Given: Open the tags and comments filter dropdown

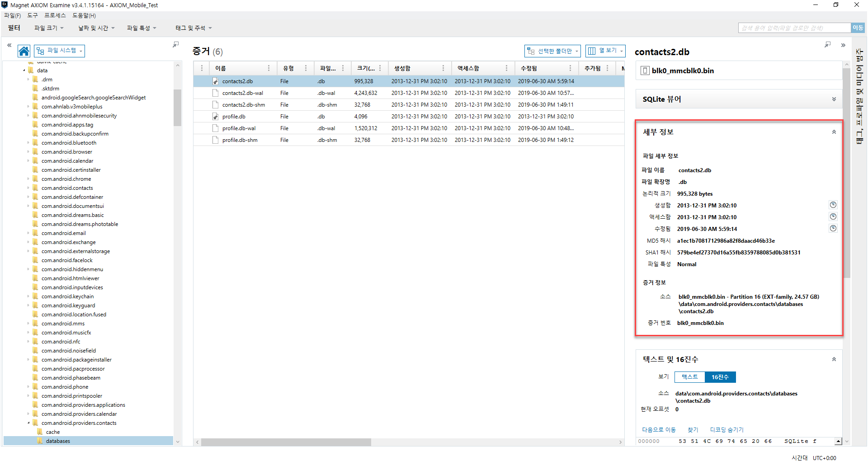Looking at the screenshot, I should [x=193, y=28].
